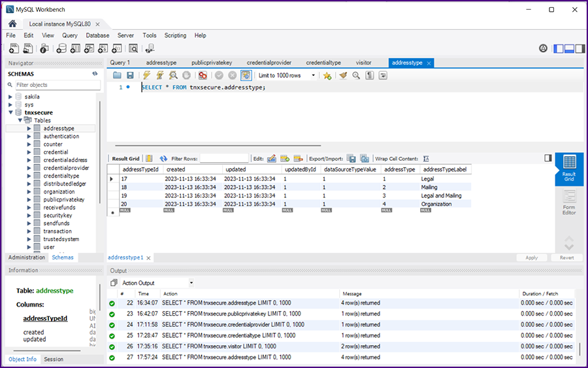Screen dimensions: 588x368
Task: Search table data icon in main toolbar
Action: click(x=133, y=48)
